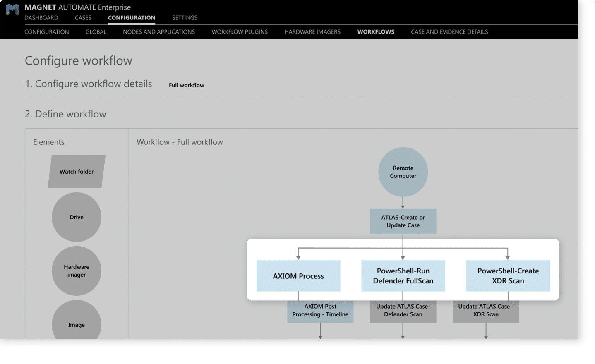Screen dimensions: 595x364
Task: Select the ATLAS-Create or Update Case node
Action: [x=403, y=221]
